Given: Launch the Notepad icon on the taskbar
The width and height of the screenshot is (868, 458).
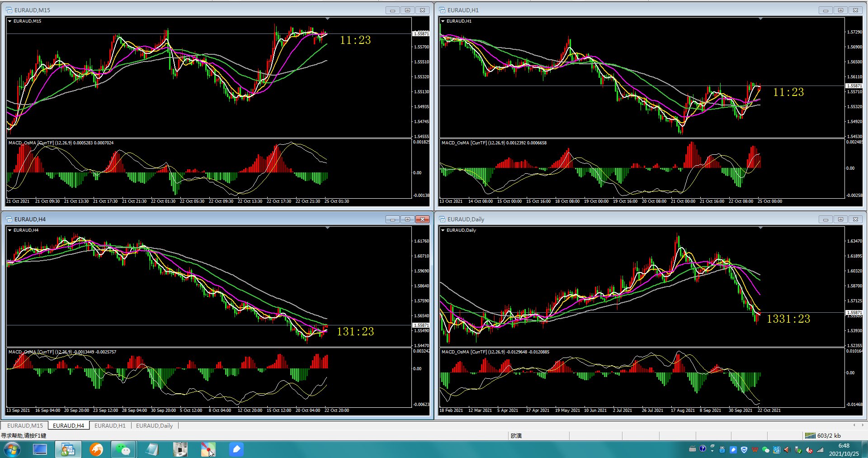Looking at the screenshot, I should (x=152, y=449).
